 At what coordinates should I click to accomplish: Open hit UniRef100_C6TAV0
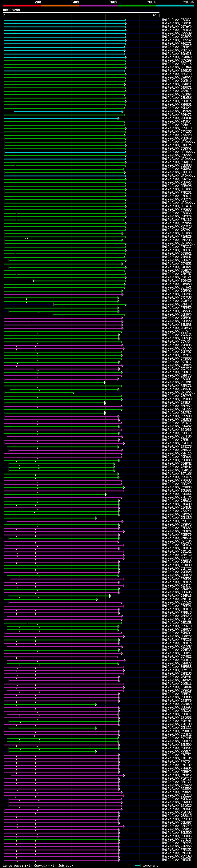tap(177, 26)
